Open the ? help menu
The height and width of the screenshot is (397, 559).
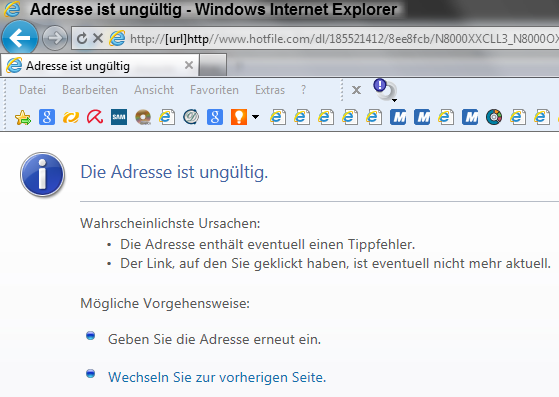click(x=303, y=90)
